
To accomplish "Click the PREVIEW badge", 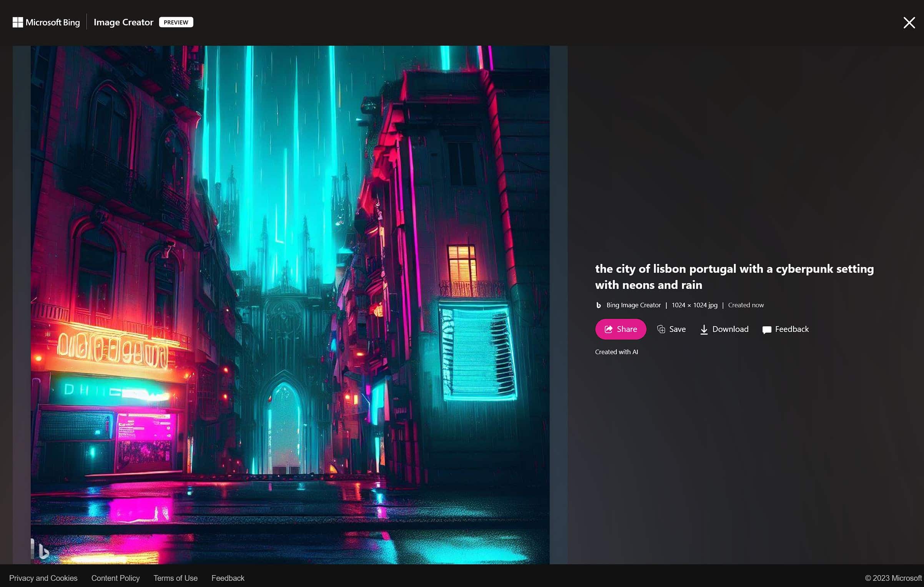I will coord(176,22).
